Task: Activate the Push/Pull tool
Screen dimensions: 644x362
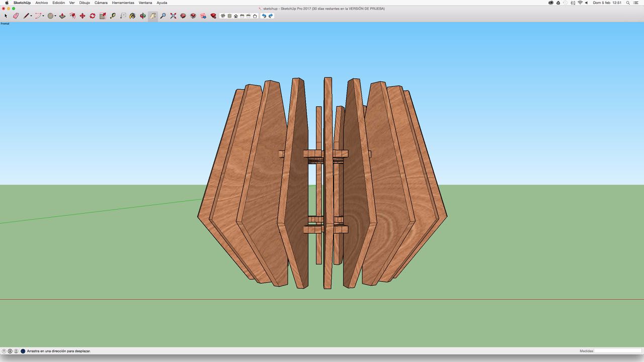Action: tap(62, 16)
